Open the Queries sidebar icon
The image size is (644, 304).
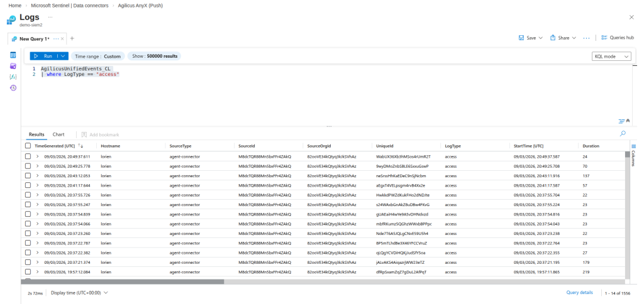(13, 66)
